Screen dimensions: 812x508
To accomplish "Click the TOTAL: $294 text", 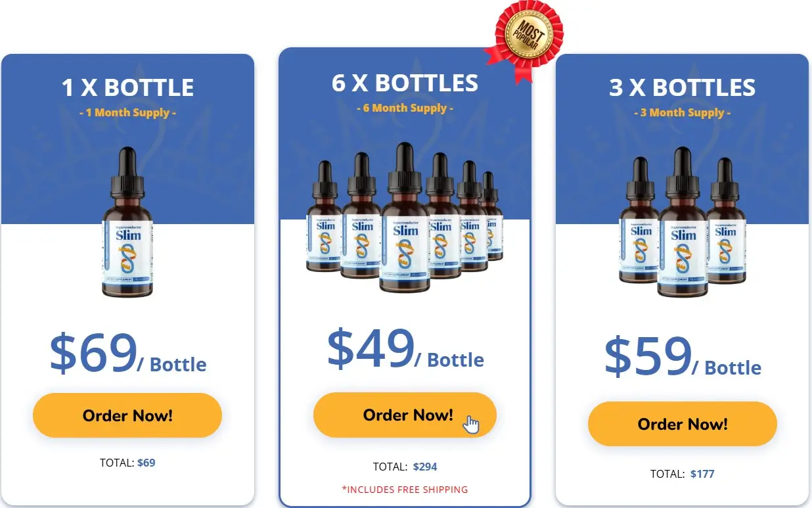I will (x=405, y=467).
